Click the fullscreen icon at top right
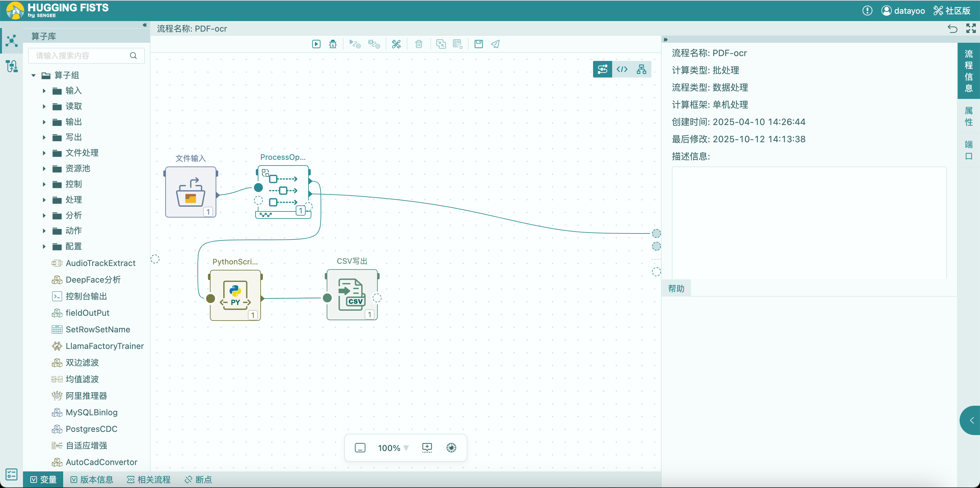980x488 pixels. click(x=971, y=28)
